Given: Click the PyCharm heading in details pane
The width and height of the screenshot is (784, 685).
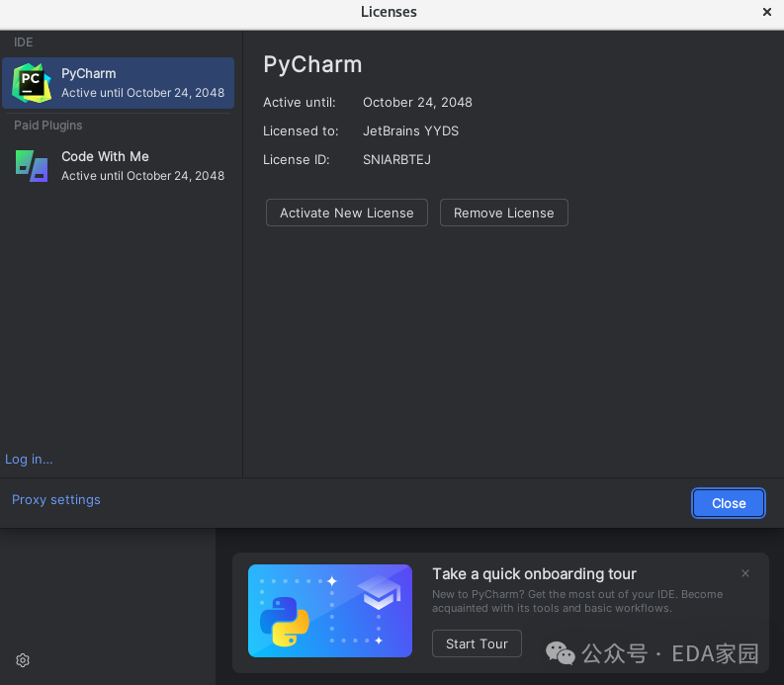Looking at the screenshot, I should pos(312,64).
